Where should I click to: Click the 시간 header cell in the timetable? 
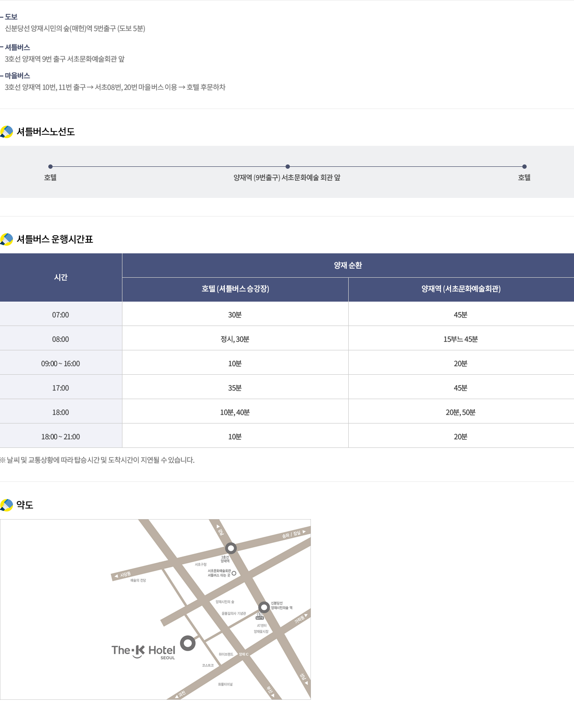[61, 277]
